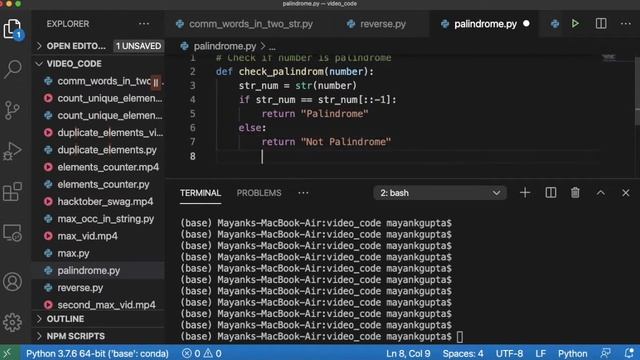Click the breadcrumb ellipsis after palindrome.py
Image resolution: width=640 pixels, height=360 pixels.
point(272,47)
